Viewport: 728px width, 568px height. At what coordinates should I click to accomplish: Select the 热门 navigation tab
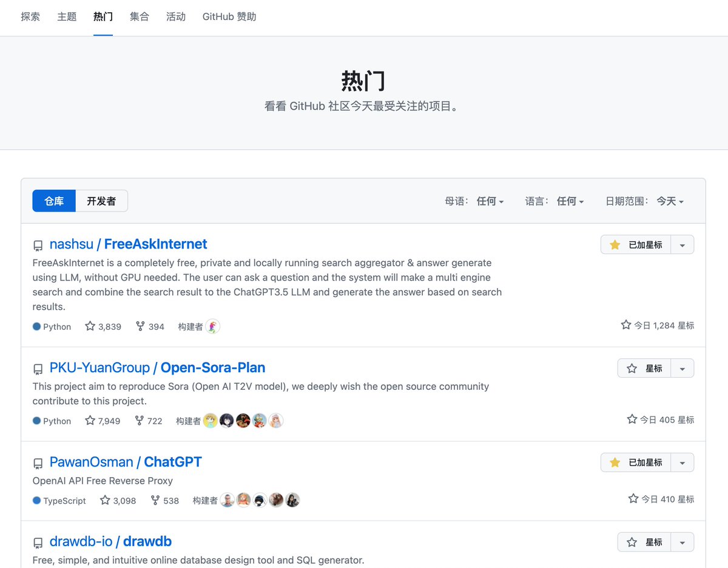103,17
